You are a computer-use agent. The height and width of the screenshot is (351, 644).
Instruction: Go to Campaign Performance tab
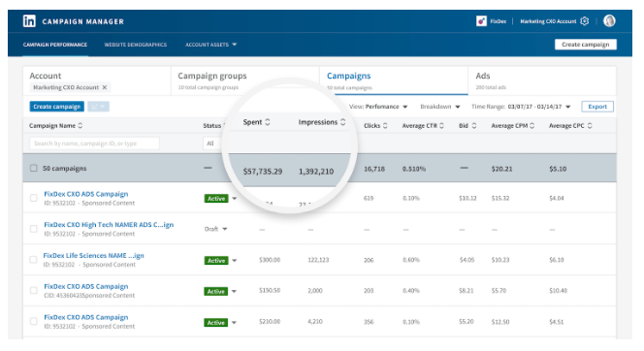(x=55, y=45)
